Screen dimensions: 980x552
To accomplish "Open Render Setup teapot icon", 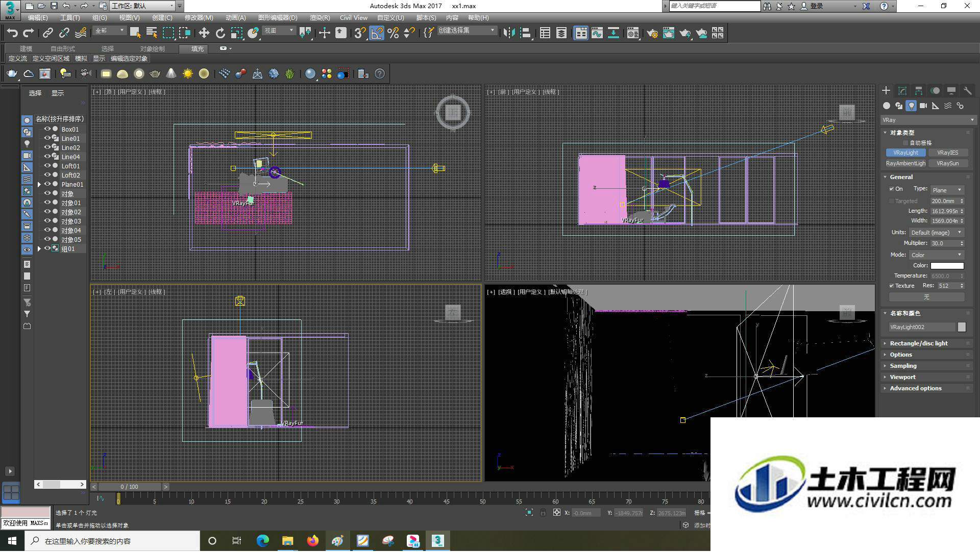I will point(652,33).
